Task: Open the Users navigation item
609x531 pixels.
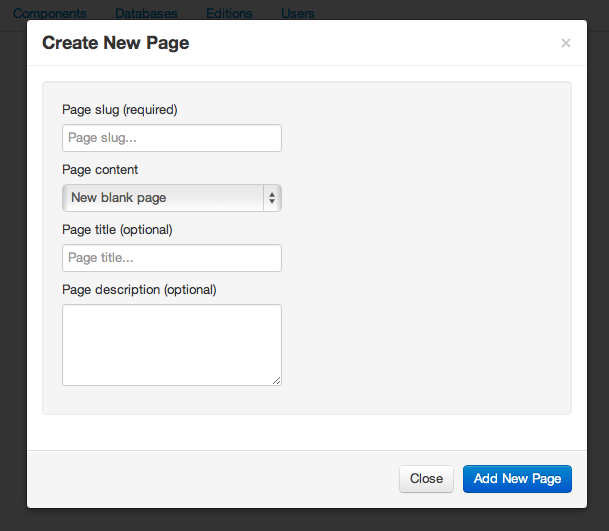Action: 298,14
